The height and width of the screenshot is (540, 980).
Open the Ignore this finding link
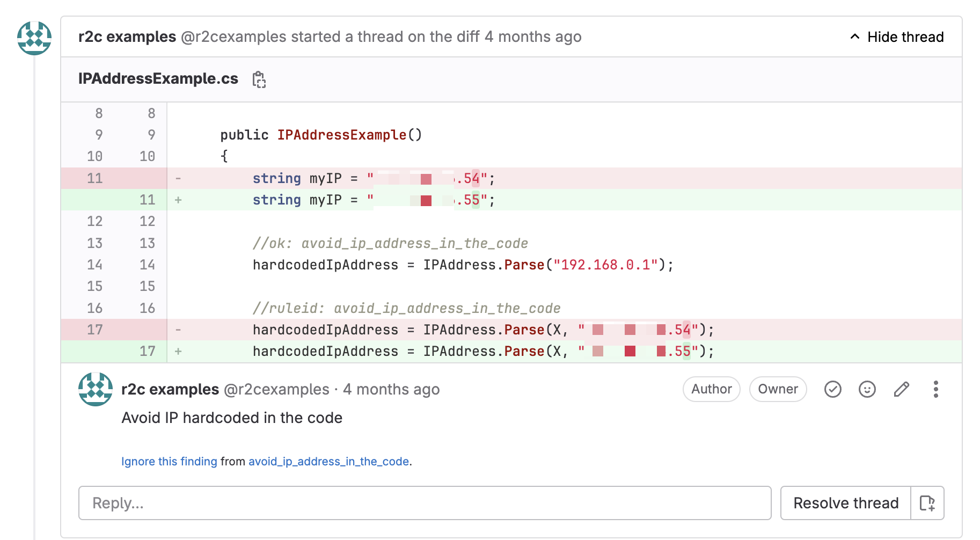click(x=169, y=461)
